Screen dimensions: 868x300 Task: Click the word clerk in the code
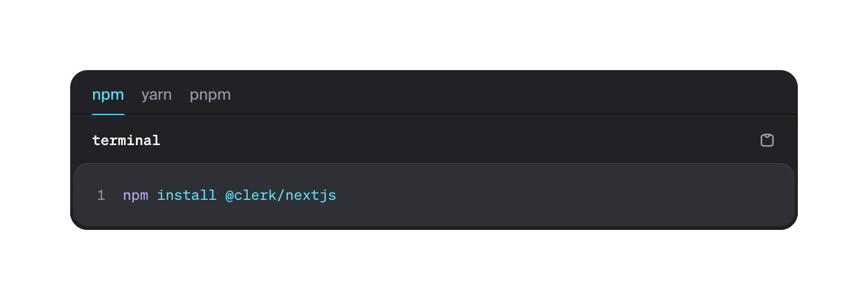255,195
